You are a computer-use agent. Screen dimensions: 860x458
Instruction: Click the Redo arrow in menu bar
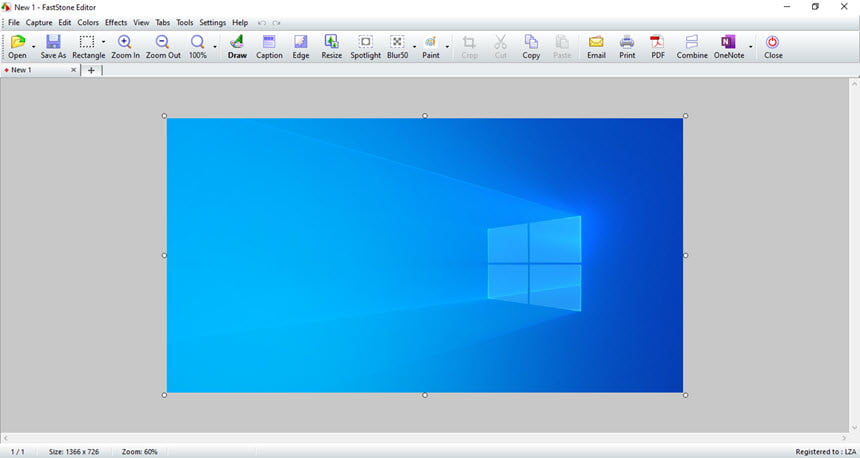click(276, 23)
